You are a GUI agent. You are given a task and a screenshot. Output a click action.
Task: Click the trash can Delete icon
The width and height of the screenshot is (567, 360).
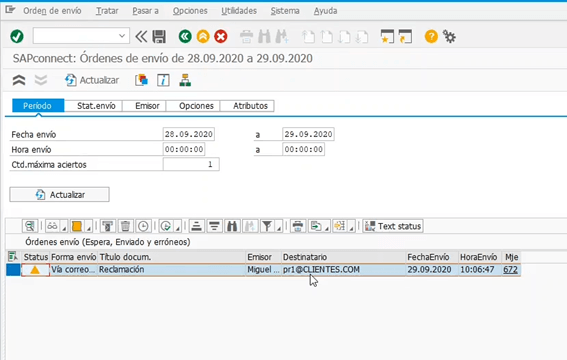[x=125, y=226]
